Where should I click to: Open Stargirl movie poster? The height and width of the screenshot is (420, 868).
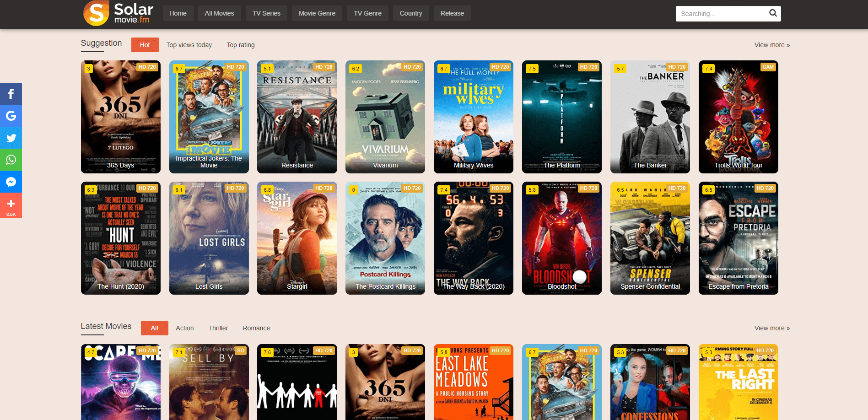(x=297, y=238)
